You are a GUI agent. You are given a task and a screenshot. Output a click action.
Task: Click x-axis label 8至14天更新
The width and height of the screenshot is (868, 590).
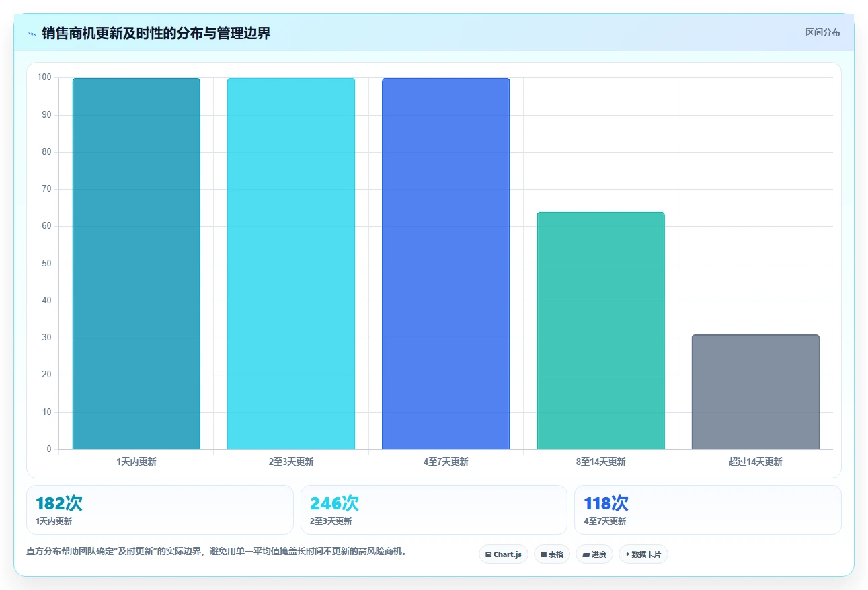pyautogui.click(x=600, y=462)
